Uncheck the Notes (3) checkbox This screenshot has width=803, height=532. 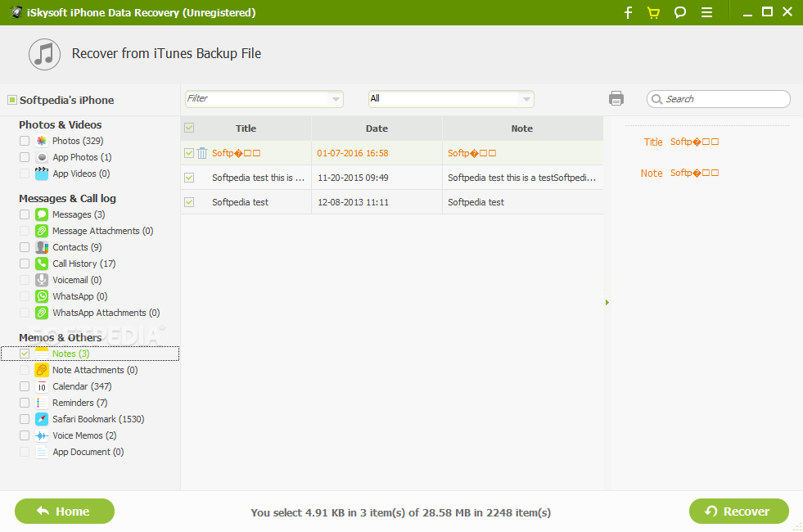coord(24,354)
